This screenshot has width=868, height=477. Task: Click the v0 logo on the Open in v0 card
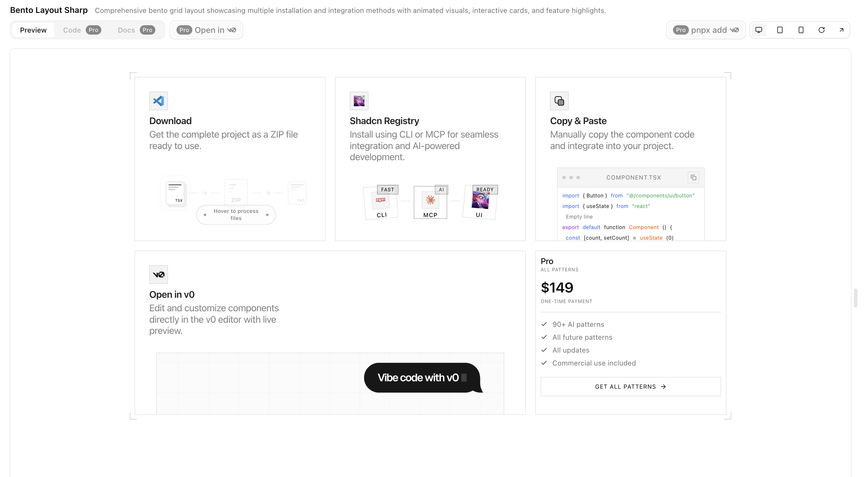(x=158, y=274)
